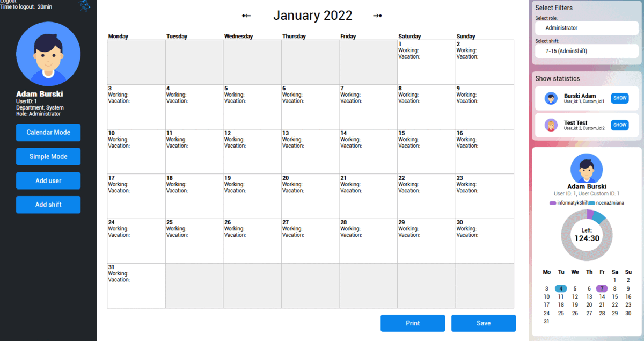The height and width of the screenshot is (341, 644).
Task: Go to next month with the right arrow
Action: pos(377,16)
